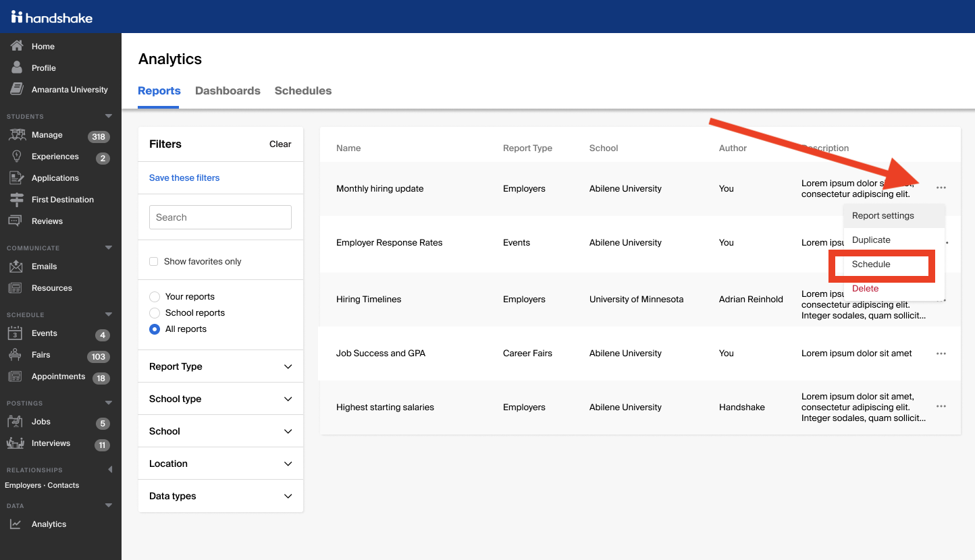Click the Amaranta University book icon
Viewport: 975px width, 560px height.
[17, 89]
